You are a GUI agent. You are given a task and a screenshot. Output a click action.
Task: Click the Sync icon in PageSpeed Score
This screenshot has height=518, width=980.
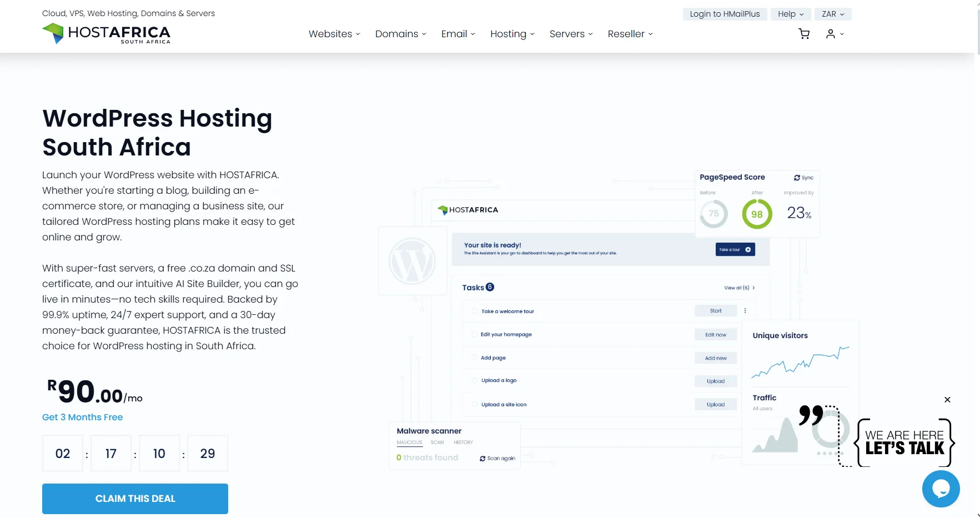[797, 178]
